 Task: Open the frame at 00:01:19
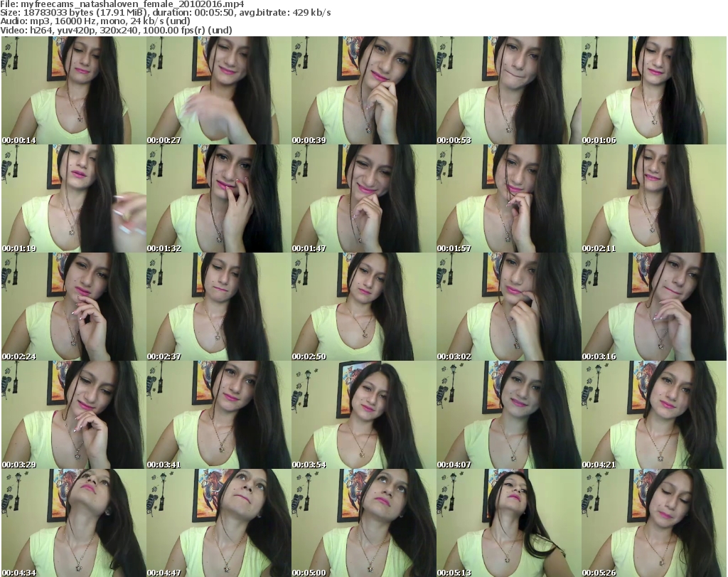(74, 198)
